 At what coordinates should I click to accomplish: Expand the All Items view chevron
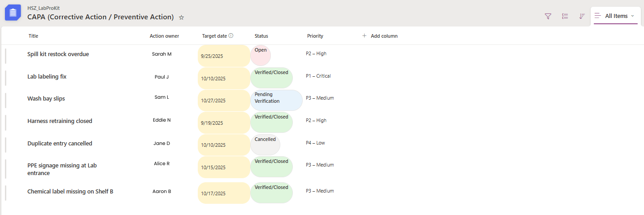coord(632,16)
